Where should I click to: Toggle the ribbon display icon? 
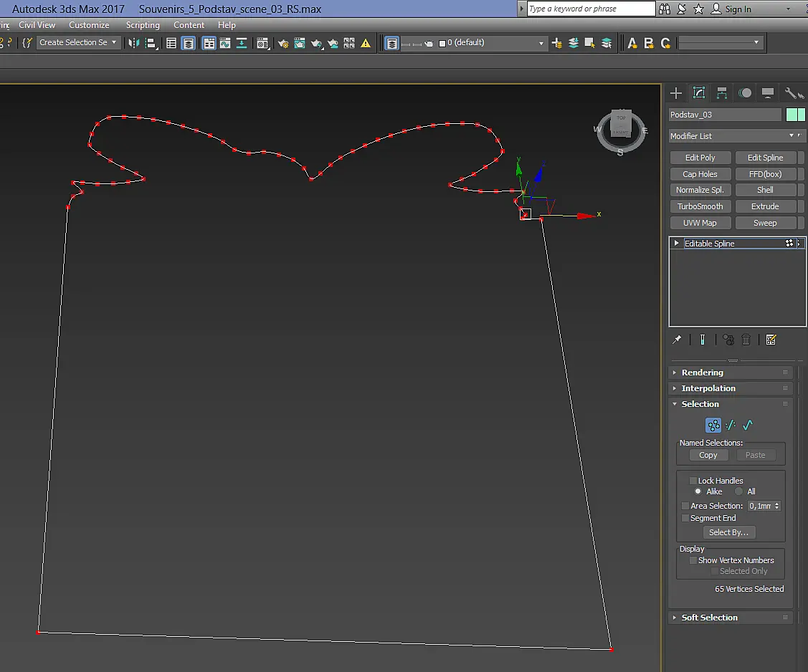(209, 43)
